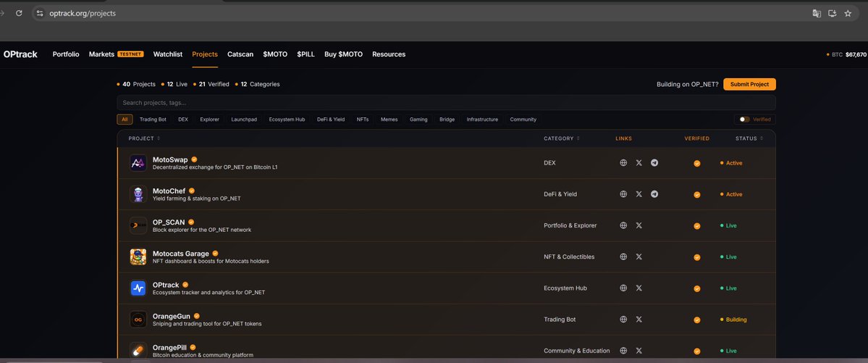Image resolution: width=868 pixels, height=363 pixels.
Task: Open OP_SCAN X (Twitter) icon
Action: point(639,225)
